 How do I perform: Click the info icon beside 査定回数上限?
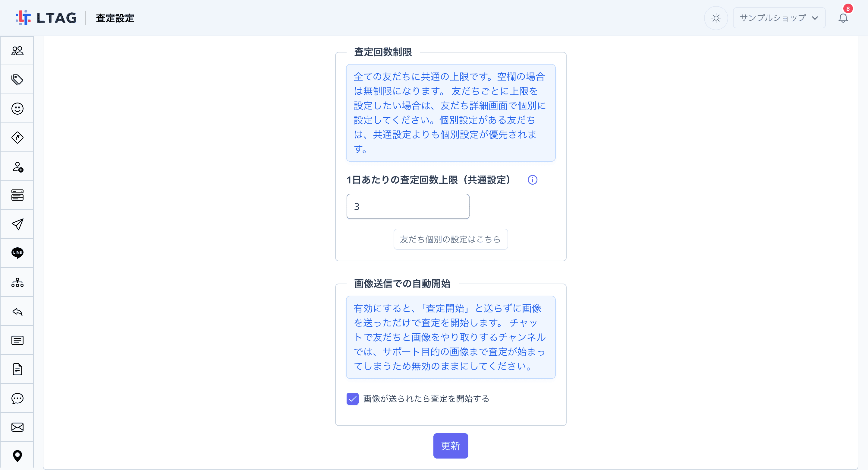(532, 180)
